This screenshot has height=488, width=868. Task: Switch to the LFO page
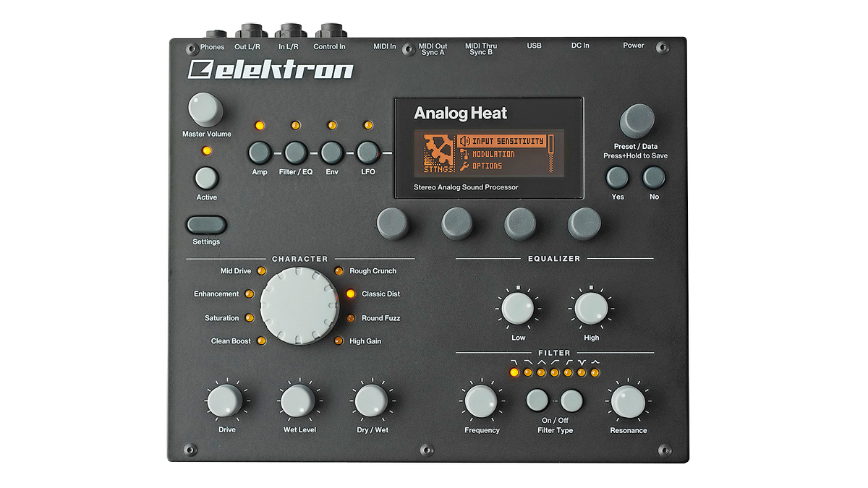(x=367, y=153)
